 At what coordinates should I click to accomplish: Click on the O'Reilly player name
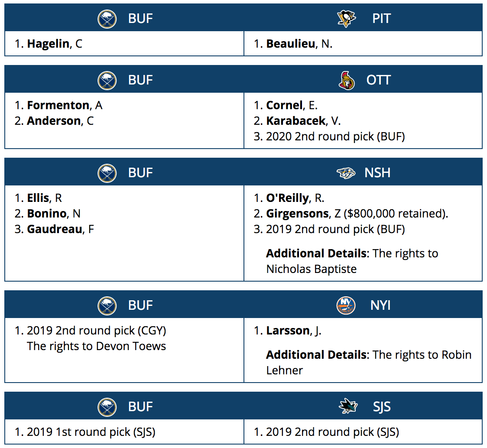287,198
